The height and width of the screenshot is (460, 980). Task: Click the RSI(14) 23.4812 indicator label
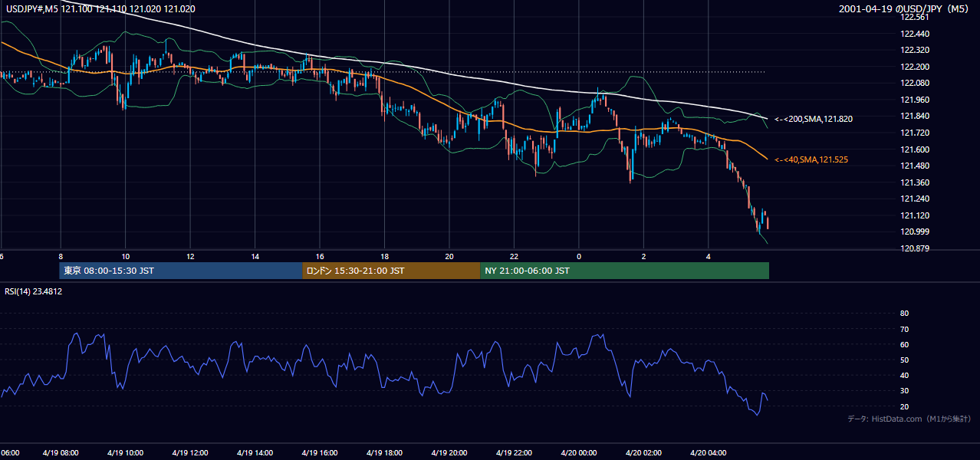(x=34, y=291)
